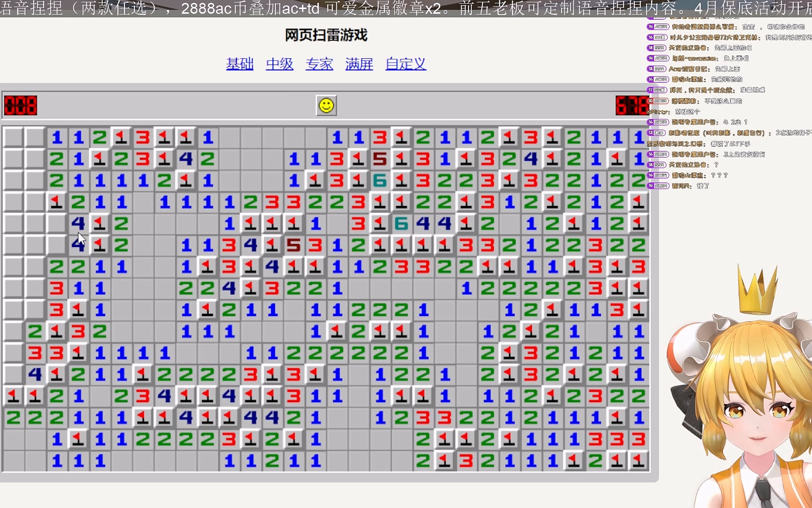Click the only flag in the leftmost column
The image size is (812, 508).
point(13,397)
